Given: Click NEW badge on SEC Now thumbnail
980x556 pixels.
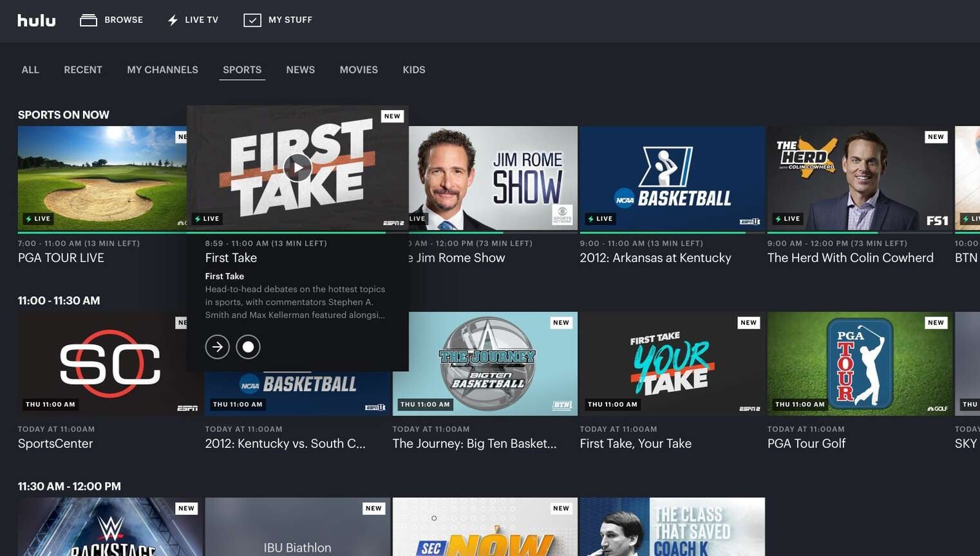Looking at the screenshot, I should point(561,508).
